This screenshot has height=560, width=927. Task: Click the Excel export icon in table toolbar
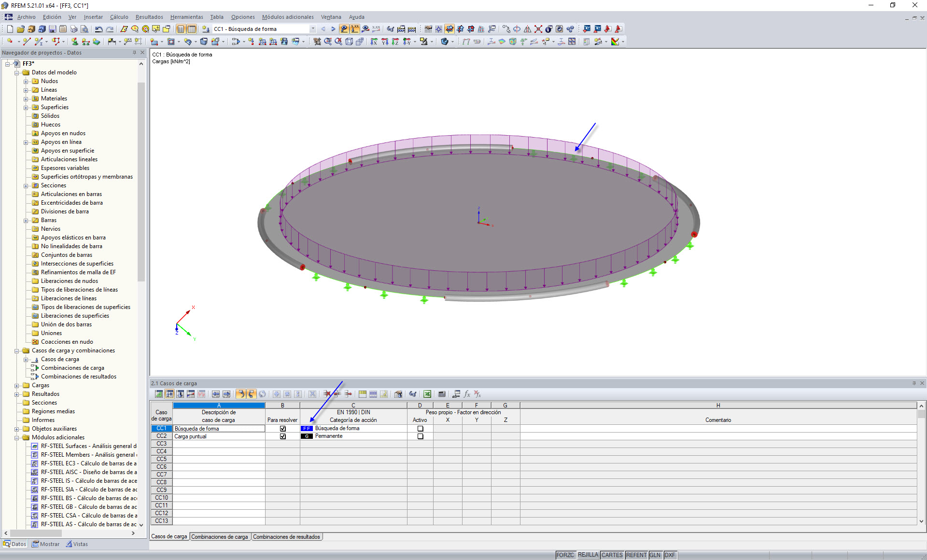[x=427, y=394]
